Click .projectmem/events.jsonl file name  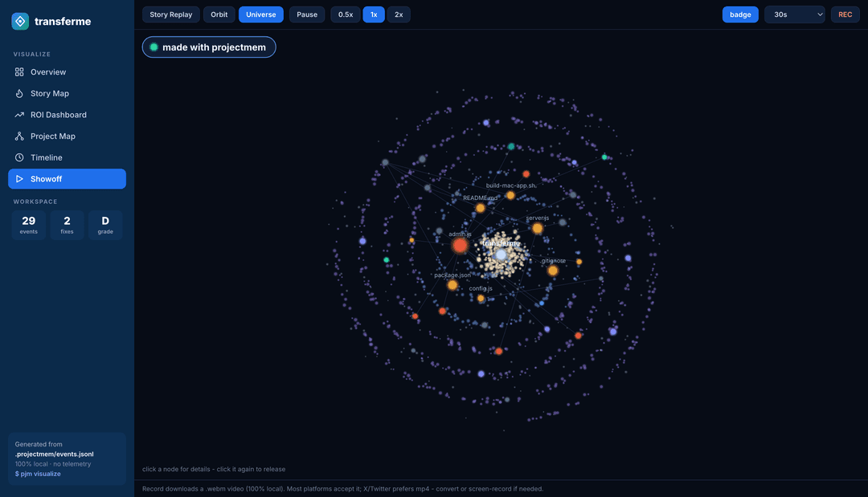pyautogui.click(x=55, y=454)
